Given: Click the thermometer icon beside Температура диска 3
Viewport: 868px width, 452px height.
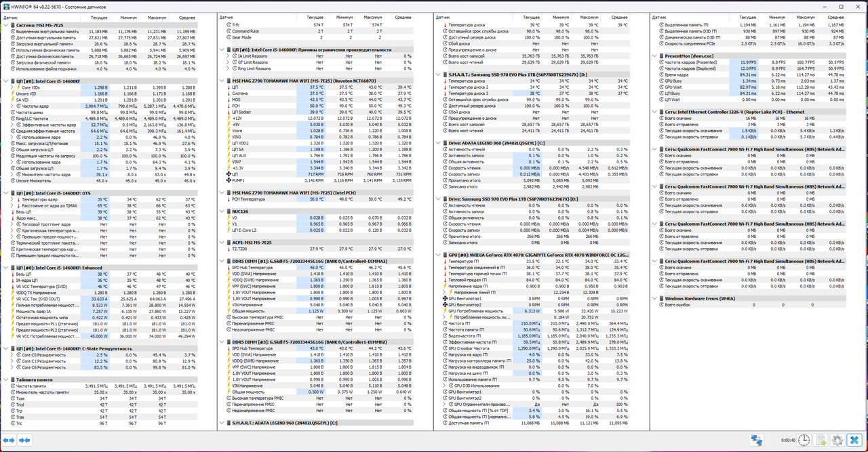Looking at the screenshot, I should (446, 93).
